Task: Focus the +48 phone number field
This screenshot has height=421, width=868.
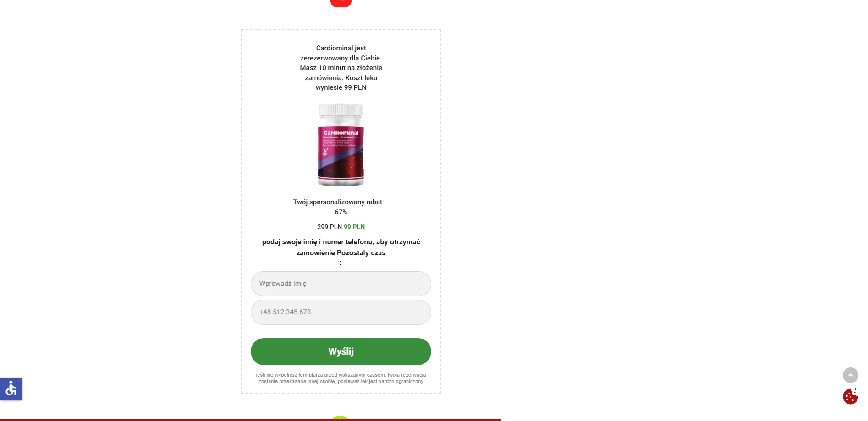Action: [x=341, y=312]
